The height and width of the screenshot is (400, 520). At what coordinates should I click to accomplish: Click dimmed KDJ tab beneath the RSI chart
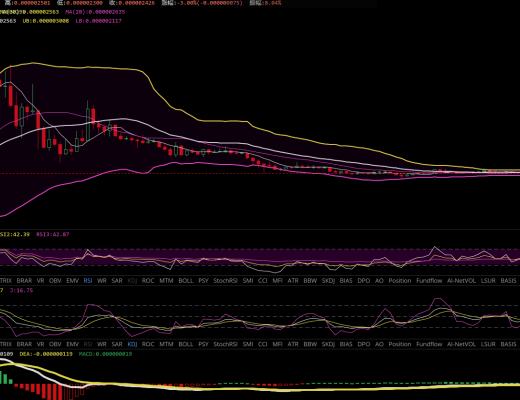[132, 281]
